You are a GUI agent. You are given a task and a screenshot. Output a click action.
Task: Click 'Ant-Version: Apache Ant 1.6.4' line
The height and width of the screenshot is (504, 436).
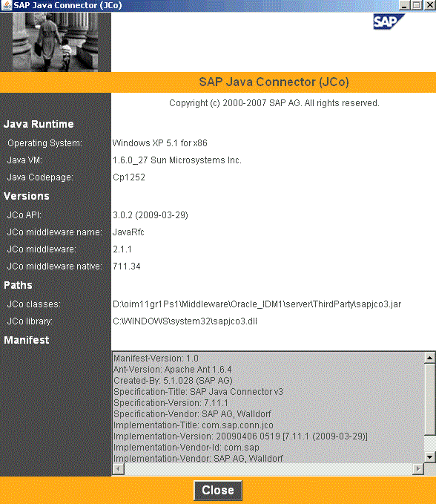[x=173, y=370]
